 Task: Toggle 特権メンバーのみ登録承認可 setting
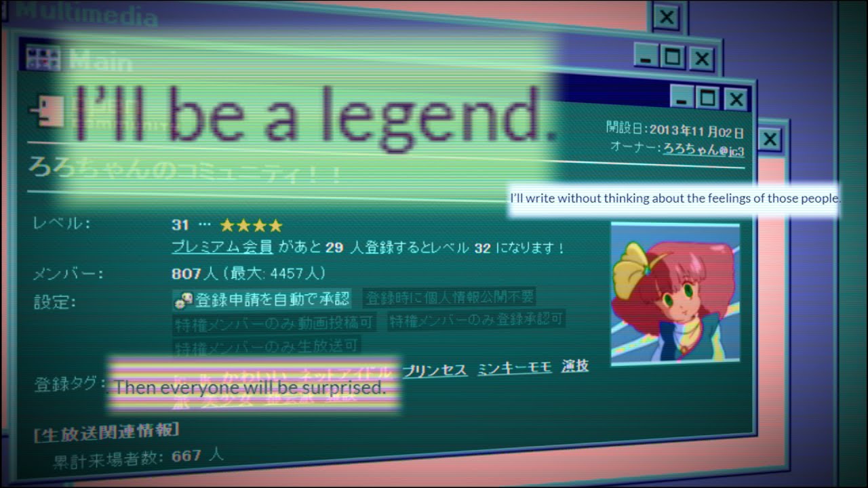pos(476,319)
